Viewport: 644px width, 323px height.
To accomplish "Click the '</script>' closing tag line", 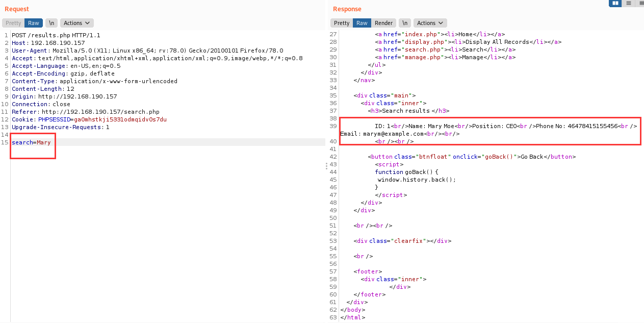I will (x=391, y=195).
